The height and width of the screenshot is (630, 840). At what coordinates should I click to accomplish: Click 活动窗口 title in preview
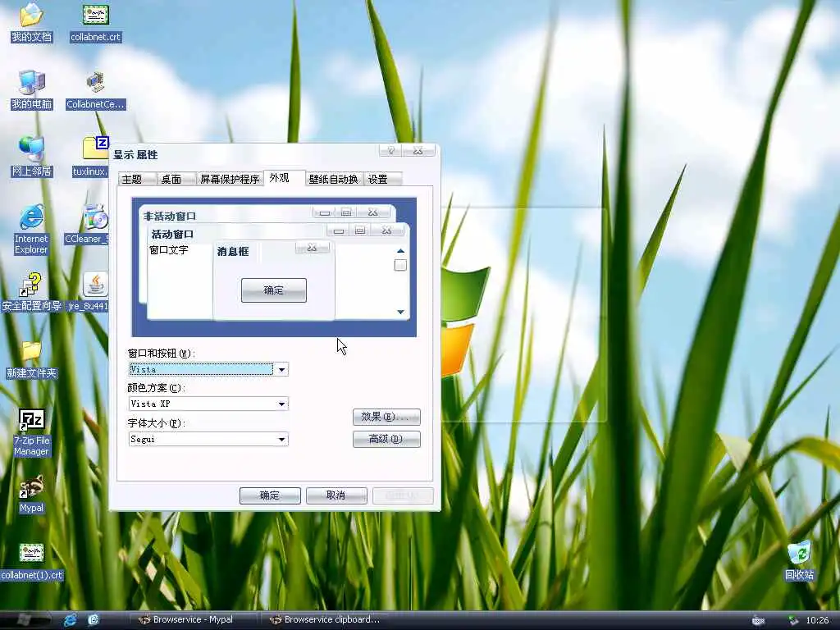(172, 234)
